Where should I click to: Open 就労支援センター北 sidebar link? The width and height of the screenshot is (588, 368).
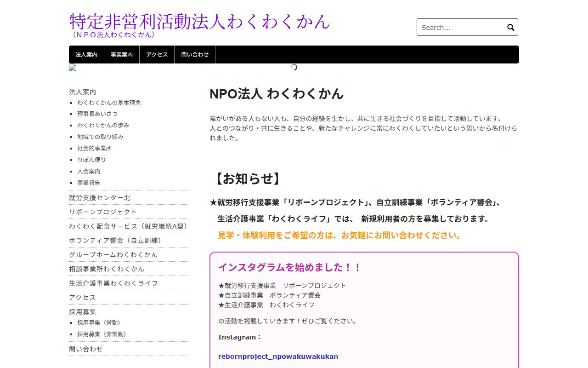click(100, 197)
